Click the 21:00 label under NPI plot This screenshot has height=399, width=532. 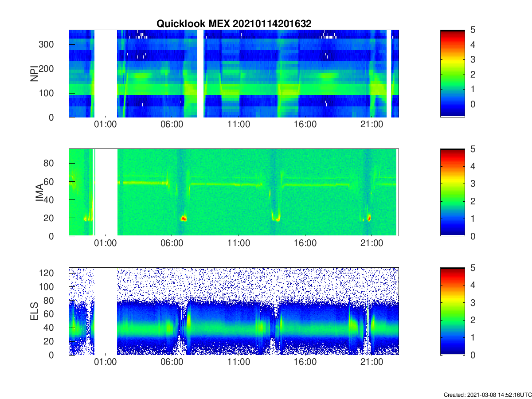(372, 125)
